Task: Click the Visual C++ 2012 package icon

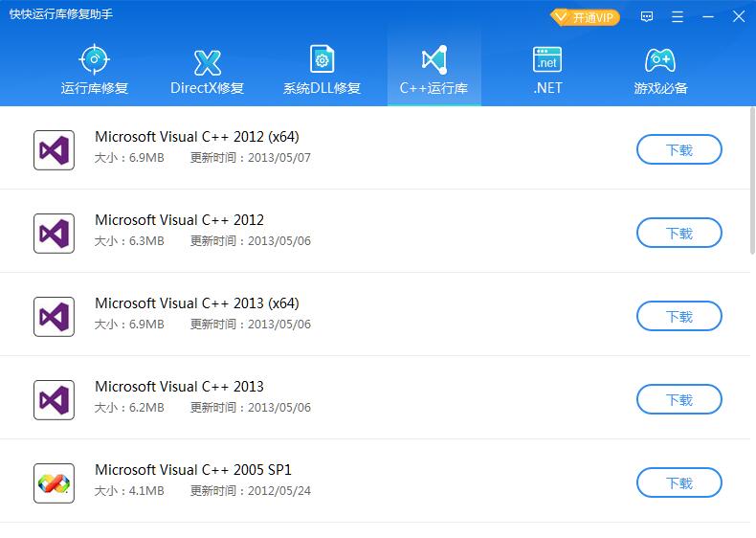Action: 54,234
